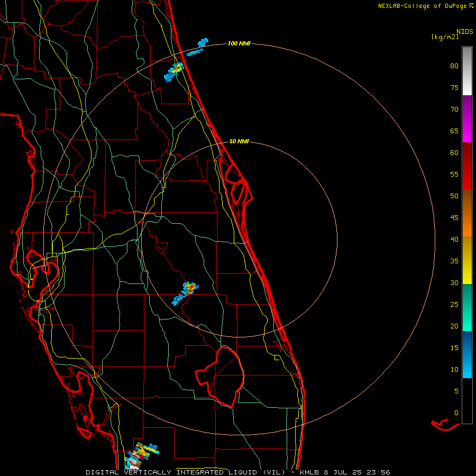The width and height of the screenshot is (476, 476).
Task: Click the scale value 45
Action: (x=454, y=218)
